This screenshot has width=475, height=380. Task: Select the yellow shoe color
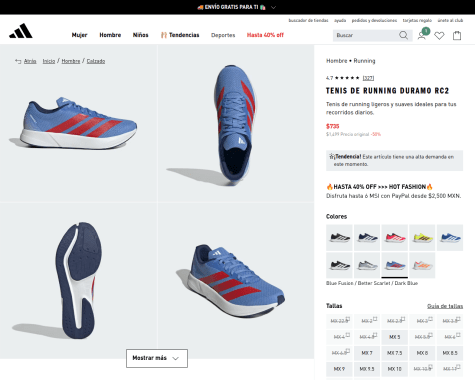pyautogui.click(x=422, y=238)
